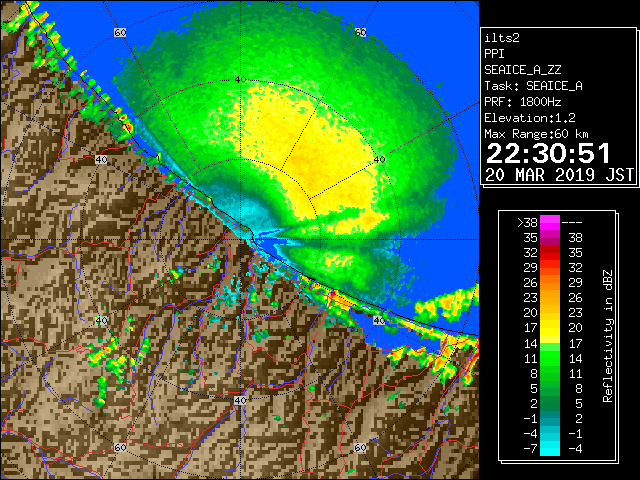Viewport: 640px width, 480px height.
Task: Select the '20 MAR 2019 JST' date
Action: tap(559, 175)
